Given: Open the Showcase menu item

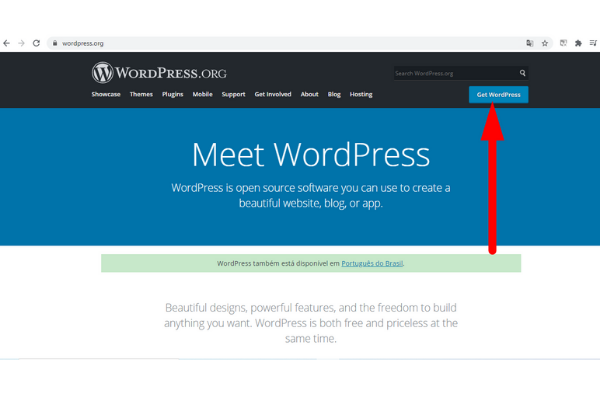Looking at the screenshot, I should (x=106, y=94).
